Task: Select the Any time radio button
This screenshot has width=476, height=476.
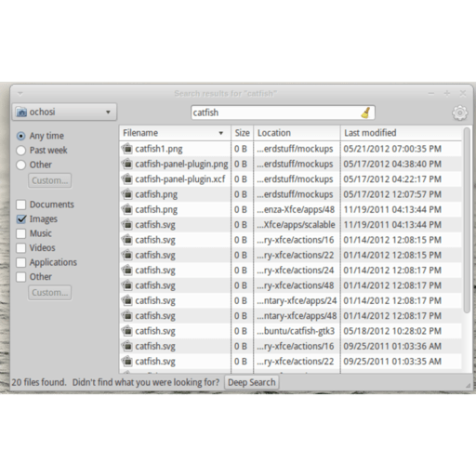Action: coord(20,136)
